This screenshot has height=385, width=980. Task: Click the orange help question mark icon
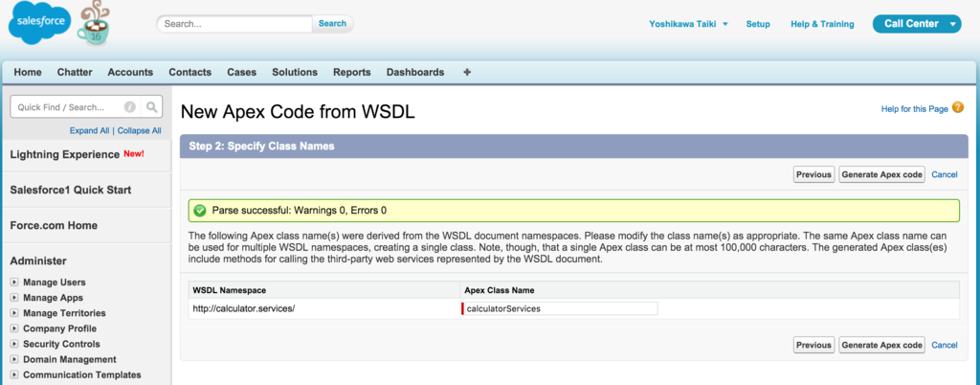[957, 107]
